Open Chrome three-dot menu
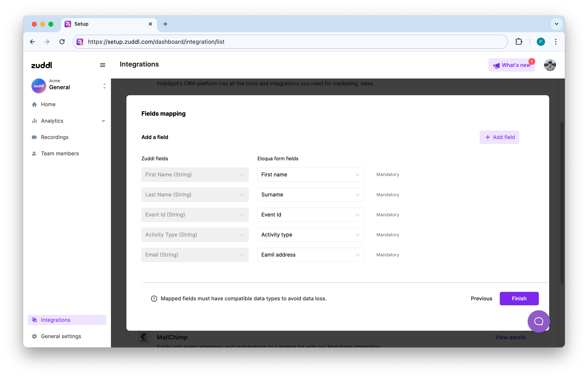The image size is (588, 378). 556,42
